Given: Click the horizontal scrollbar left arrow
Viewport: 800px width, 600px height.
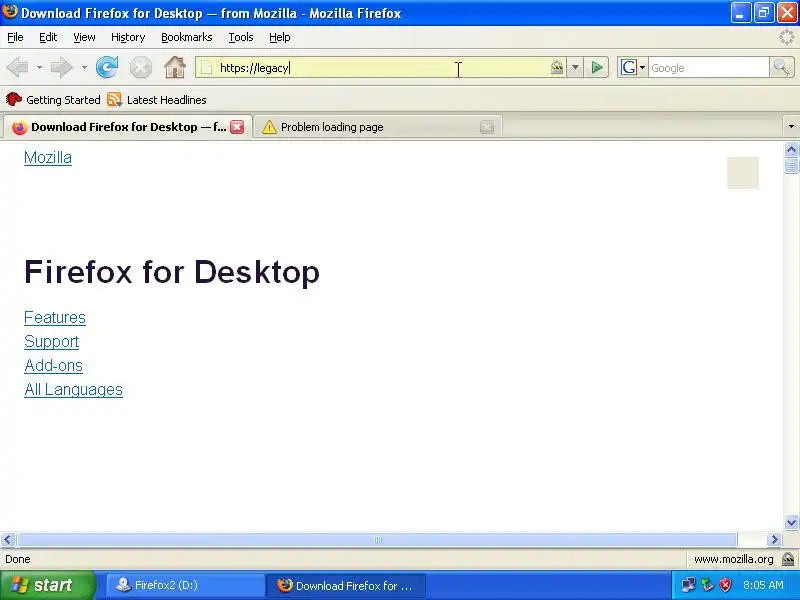Looking at the screenshot, I should pyautogui.click(x=8, y=539).
